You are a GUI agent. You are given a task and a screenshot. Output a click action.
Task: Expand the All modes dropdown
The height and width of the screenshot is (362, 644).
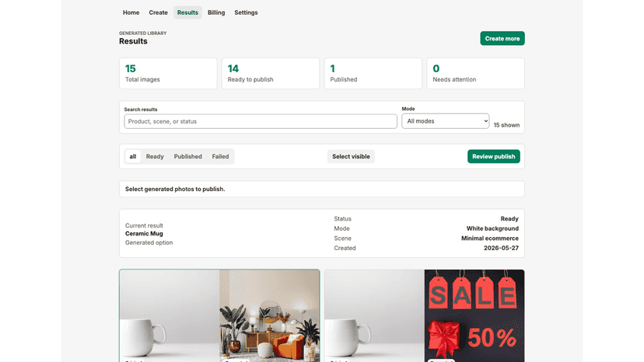[x=445, y=121]
